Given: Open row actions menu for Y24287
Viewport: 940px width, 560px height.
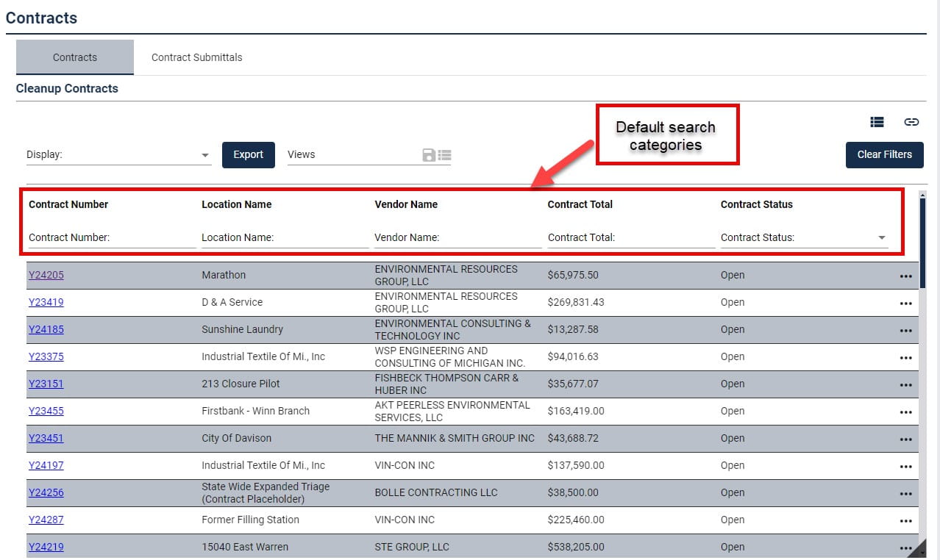Looking at the screenshot, I should click(x=905, y=521).
